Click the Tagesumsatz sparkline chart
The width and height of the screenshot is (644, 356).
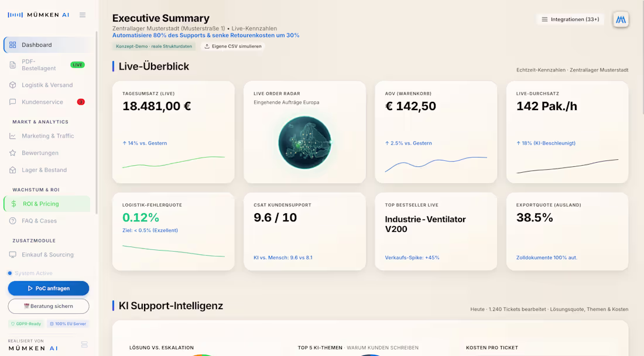[173, 162]
